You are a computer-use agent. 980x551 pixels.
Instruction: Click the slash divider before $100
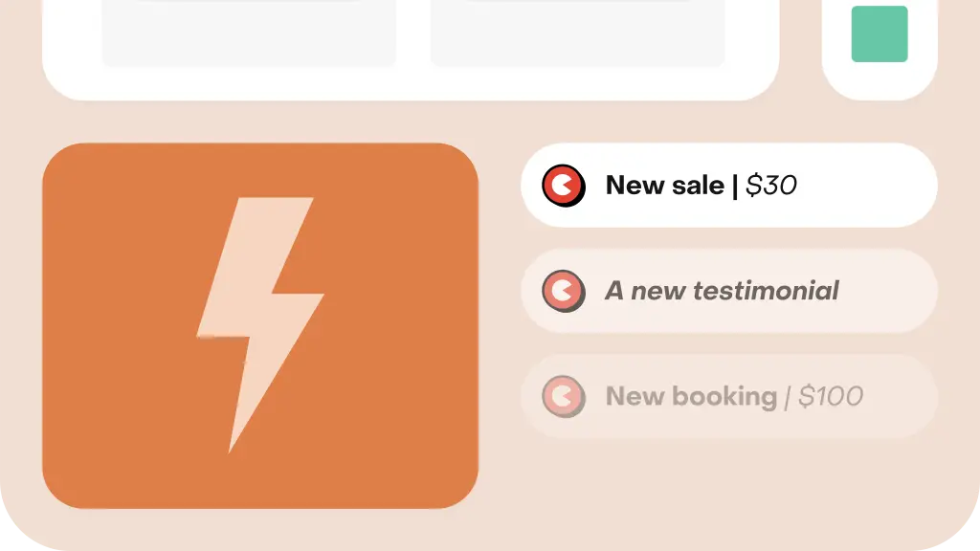pos(788,397)
